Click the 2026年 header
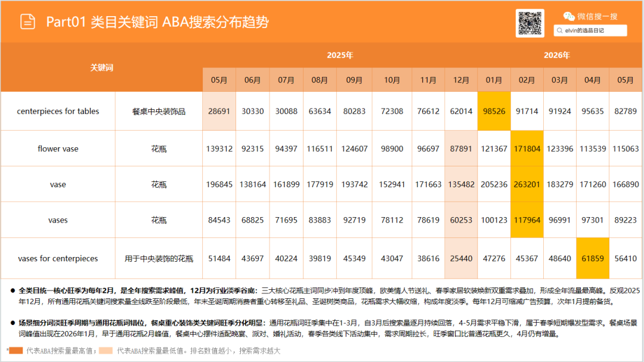This screenshot has height=362, width=644. 556,55
